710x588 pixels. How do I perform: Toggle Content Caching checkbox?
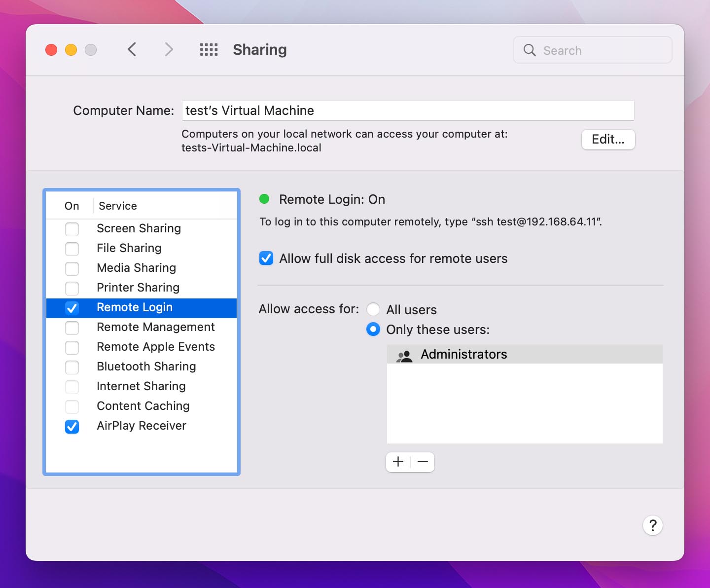[72, 406]
